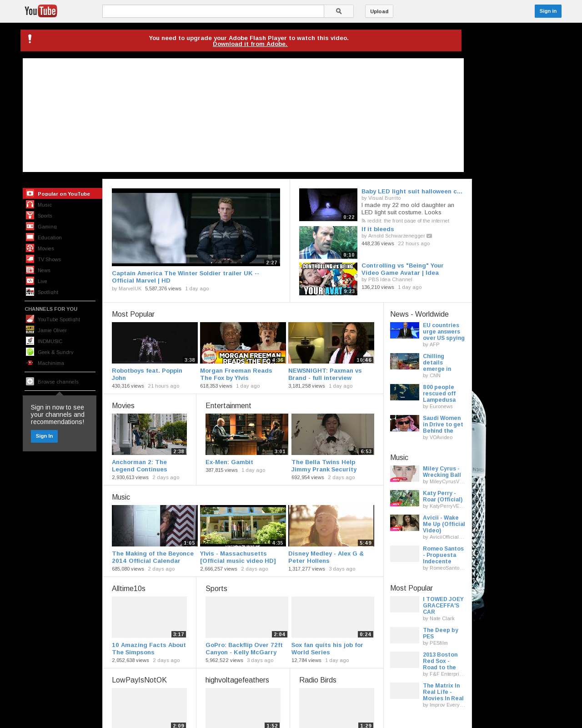Click the YouTube logo
The image size is (582, 728).
41,11
